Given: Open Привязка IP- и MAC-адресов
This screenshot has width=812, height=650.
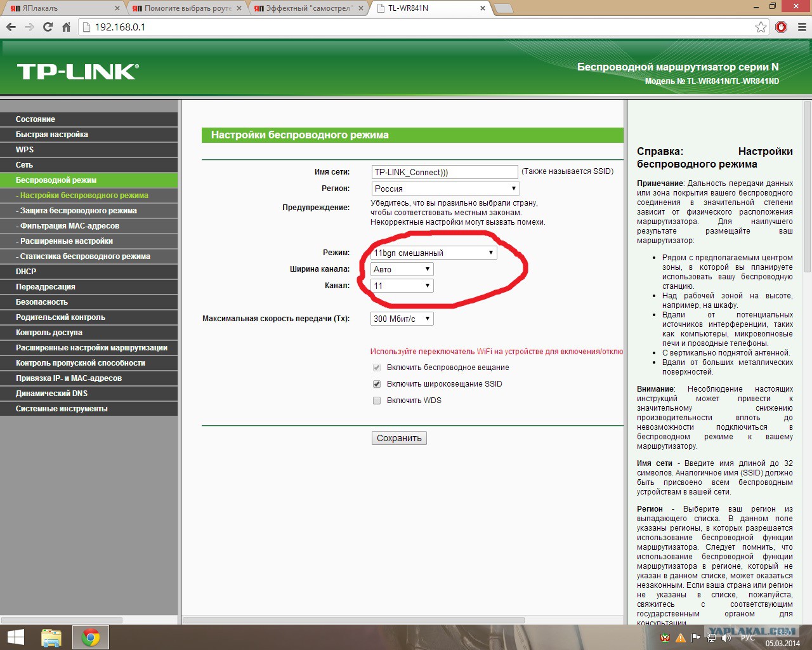Looking at the screenshot, I should coord(89,378).
